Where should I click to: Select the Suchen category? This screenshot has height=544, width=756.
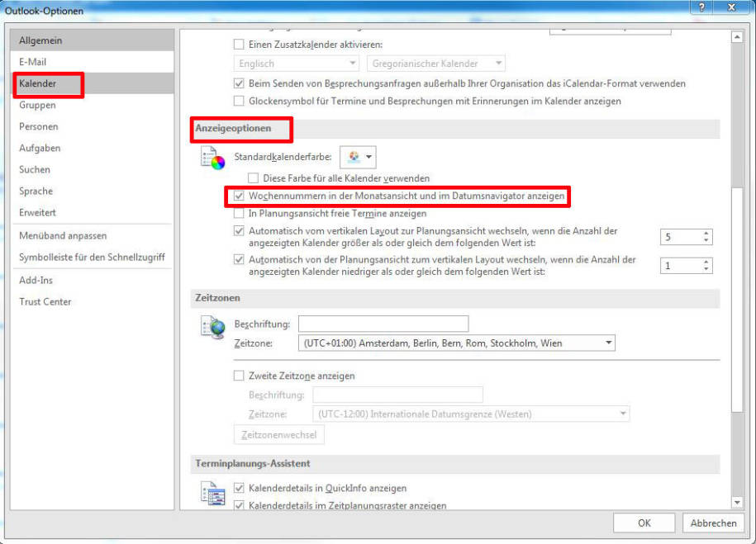[x=92, y=169]
